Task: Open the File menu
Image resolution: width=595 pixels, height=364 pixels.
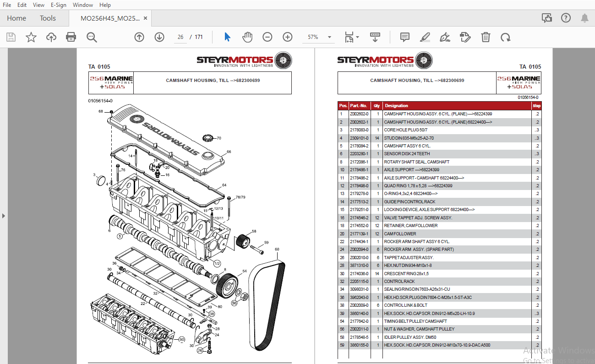Action: [x=7, y=5]
